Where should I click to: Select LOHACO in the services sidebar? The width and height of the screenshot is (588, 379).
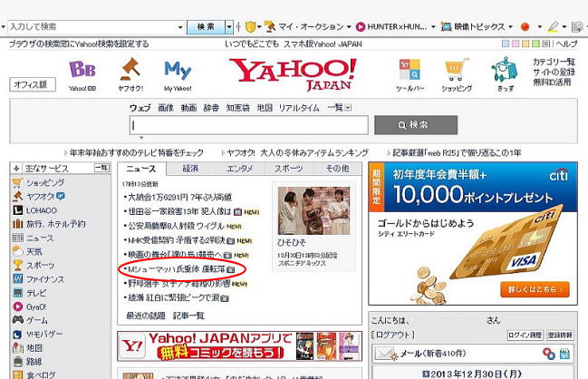tap(42, 210)
